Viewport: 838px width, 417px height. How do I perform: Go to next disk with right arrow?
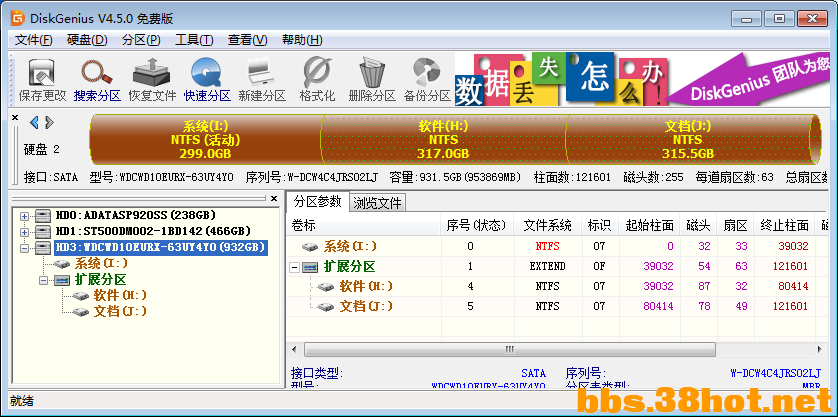pos(50,123)
